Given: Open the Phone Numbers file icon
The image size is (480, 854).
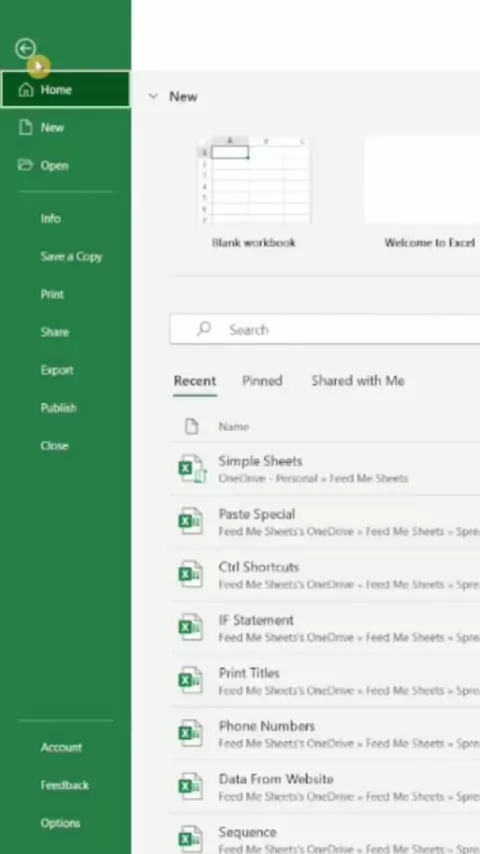Looking at the screenshot, I should (x=191, y=734).
